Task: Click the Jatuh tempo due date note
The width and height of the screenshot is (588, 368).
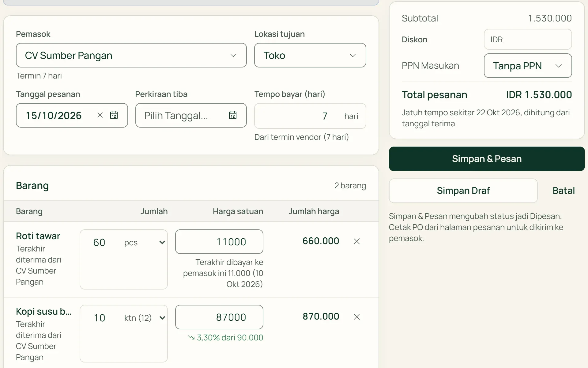Action: point(486,118)
